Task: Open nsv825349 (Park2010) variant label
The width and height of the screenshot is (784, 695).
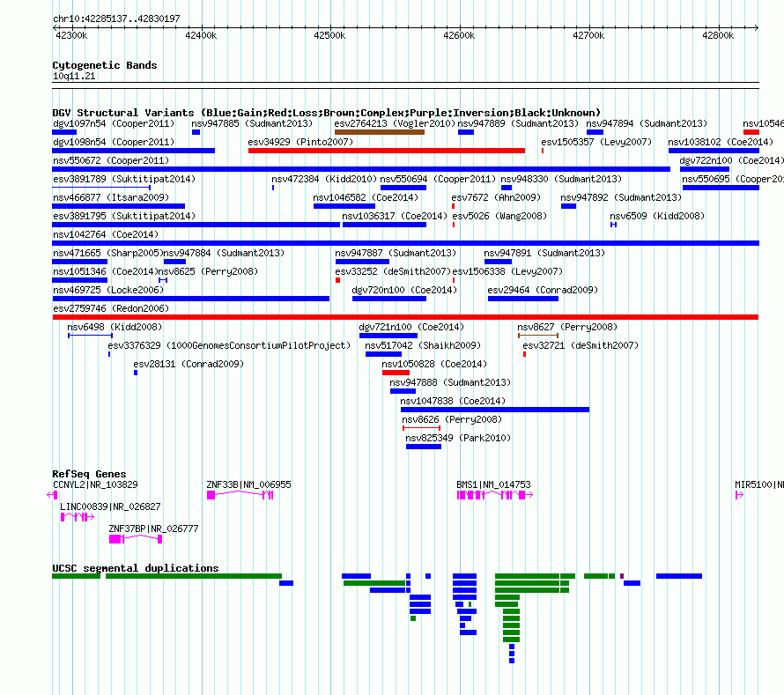Action: pyautogui.click(x=458, y=438)
